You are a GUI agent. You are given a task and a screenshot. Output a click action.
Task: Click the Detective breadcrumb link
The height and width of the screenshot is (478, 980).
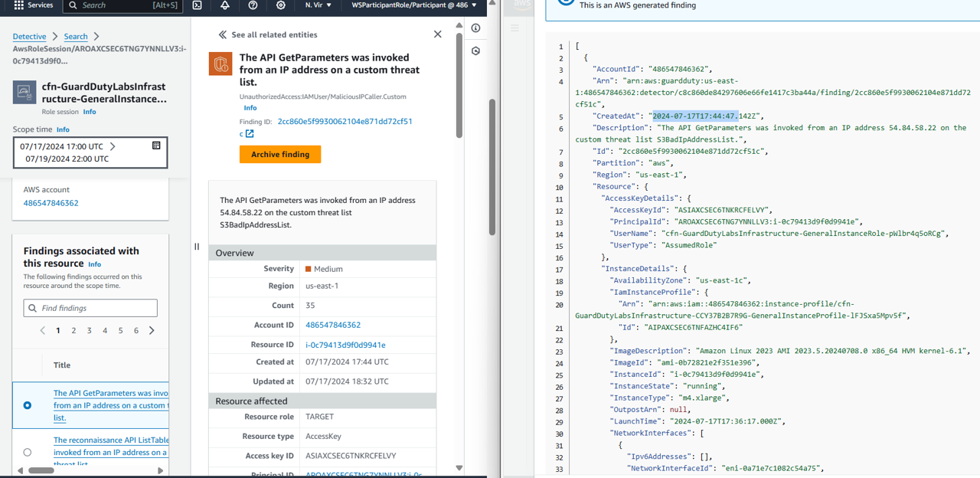[30, 37]
